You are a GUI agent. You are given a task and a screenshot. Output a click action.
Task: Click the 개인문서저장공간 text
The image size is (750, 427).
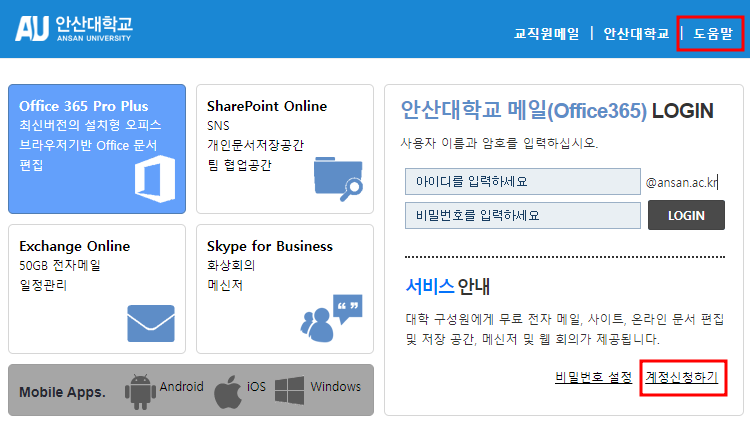(255, 145)
